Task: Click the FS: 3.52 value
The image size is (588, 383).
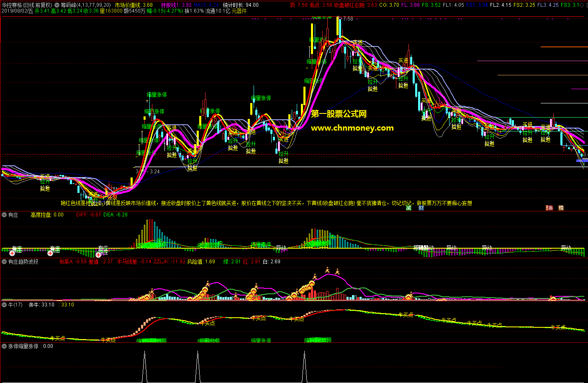Action: pos(431,5)
